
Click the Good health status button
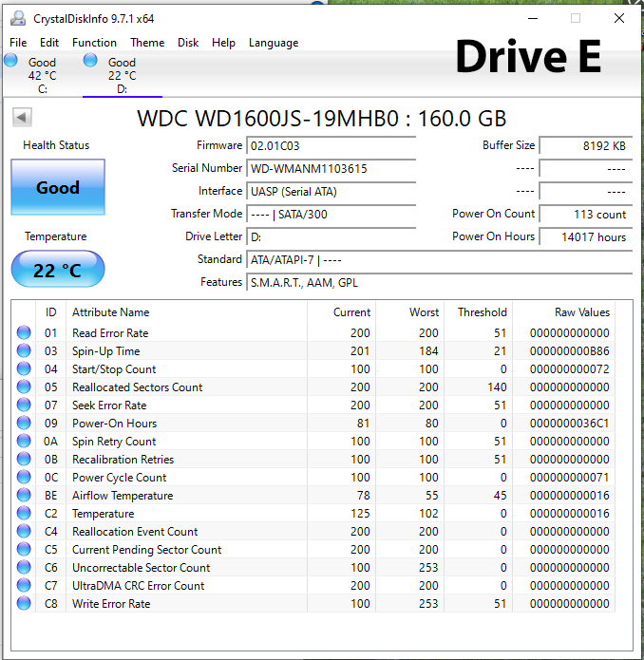[x=58, y=187]
